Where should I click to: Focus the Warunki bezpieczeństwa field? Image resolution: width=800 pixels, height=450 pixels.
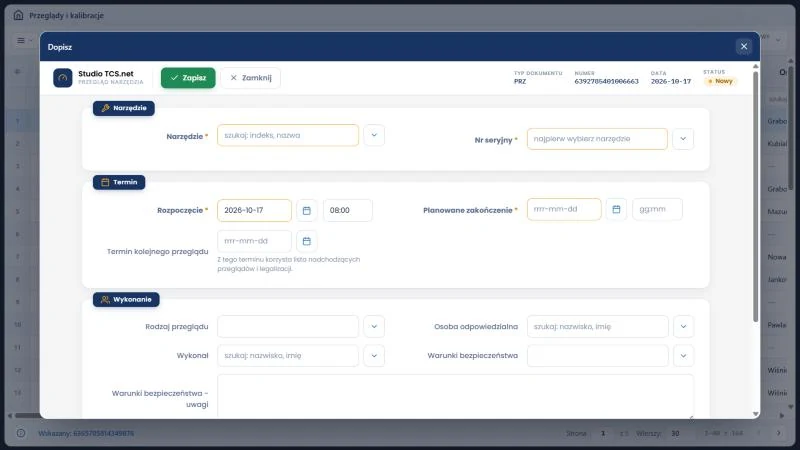[597, 356]
